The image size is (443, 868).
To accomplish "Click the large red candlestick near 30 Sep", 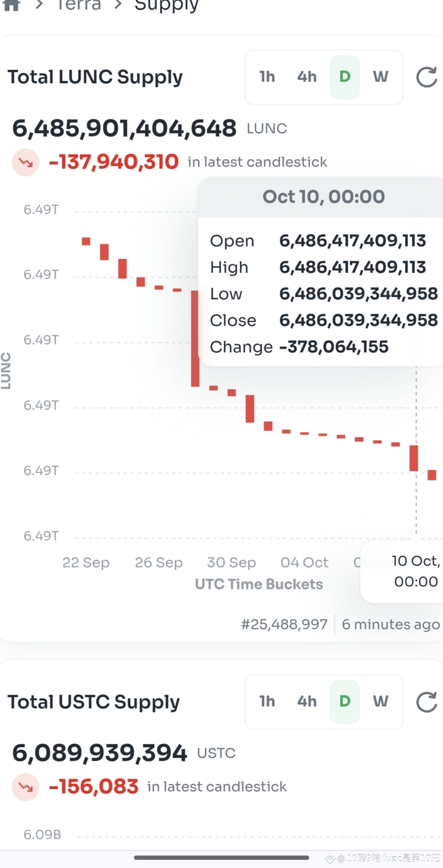I will tap(195, 339).
